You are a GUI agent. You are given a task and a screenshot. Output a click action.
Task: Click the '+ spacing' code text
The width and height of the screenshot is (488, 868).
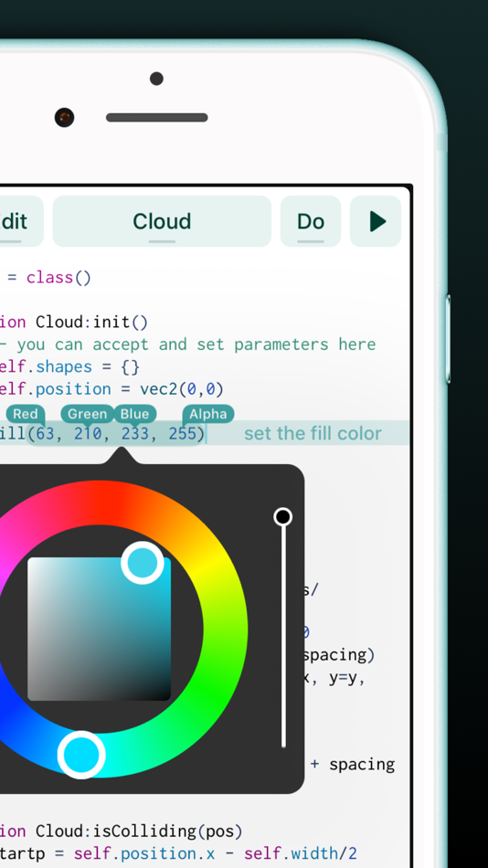pyautogui.click(x=352, y=765)
